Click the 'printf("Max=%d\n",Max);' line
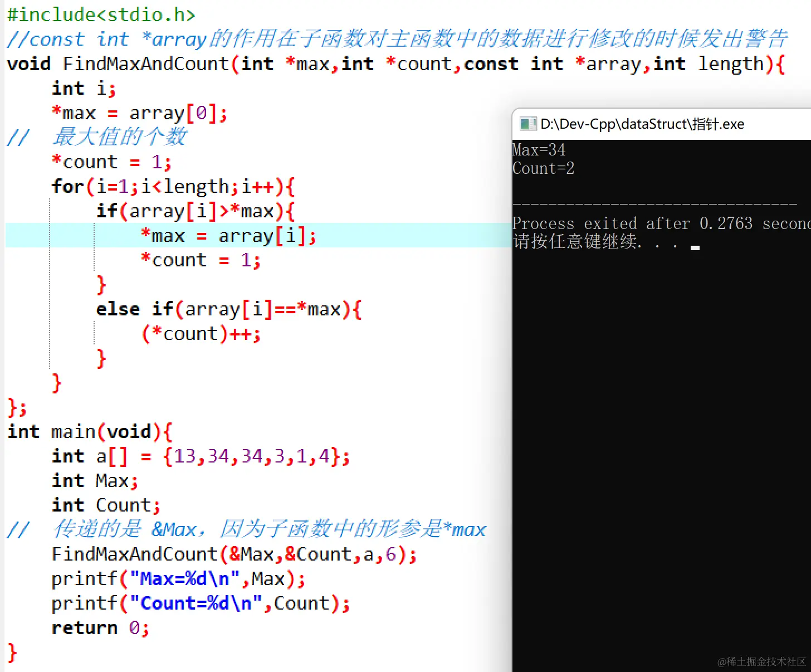 pos(178,579)
